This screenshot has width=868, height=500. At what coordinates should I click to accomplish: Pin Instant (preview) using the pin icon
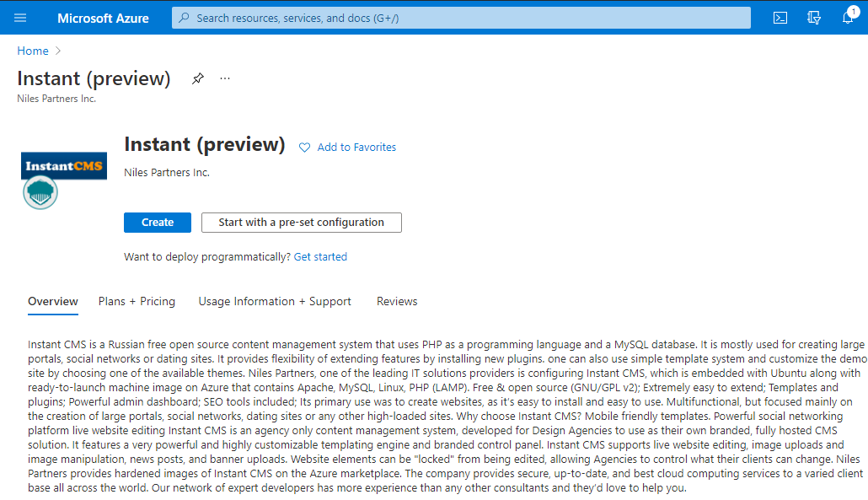(197, 78)
